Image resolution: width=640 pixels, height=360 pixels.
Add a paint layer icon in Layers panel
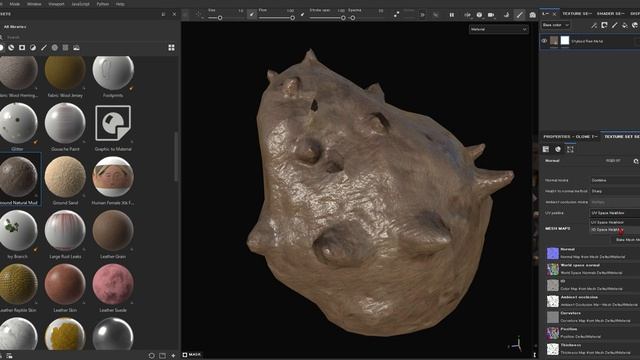pos(614,25)
